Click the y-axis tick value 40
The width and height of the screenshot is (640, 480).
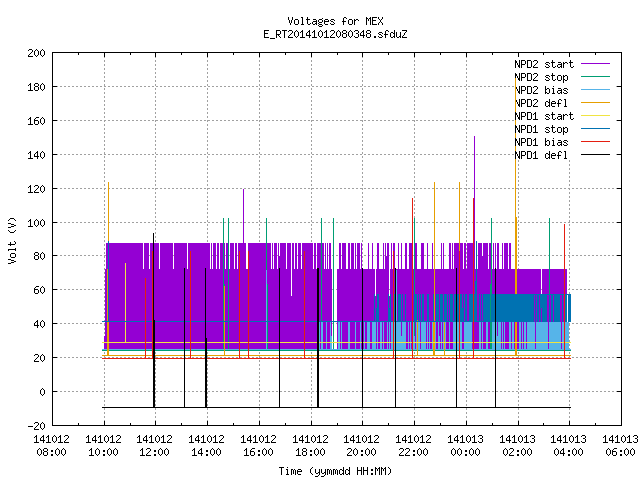click(x=40, y=324)
